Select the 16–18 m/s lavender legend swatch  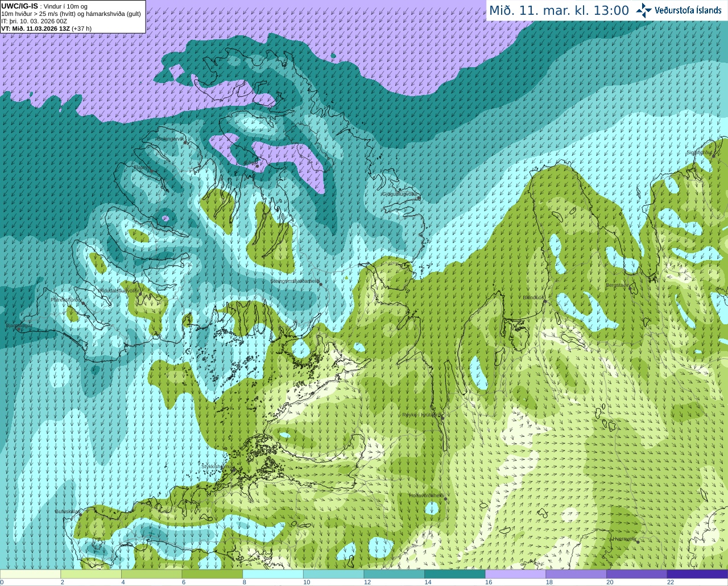[515, 574]
